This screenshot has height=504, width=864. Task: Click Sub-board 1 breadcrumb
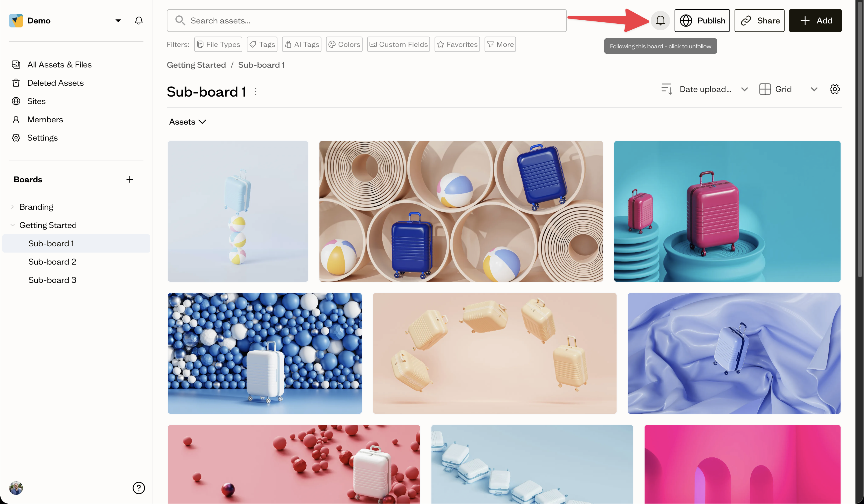261,65
